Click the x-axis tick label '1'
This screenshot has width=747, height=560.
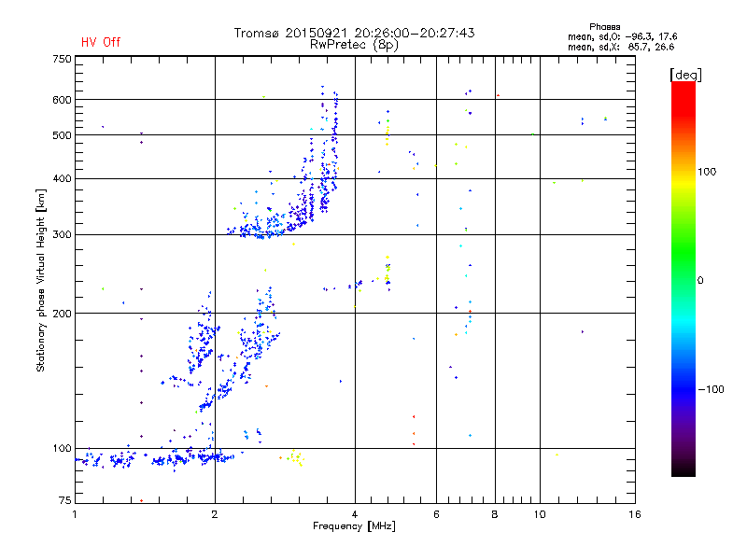pos(75,514)
